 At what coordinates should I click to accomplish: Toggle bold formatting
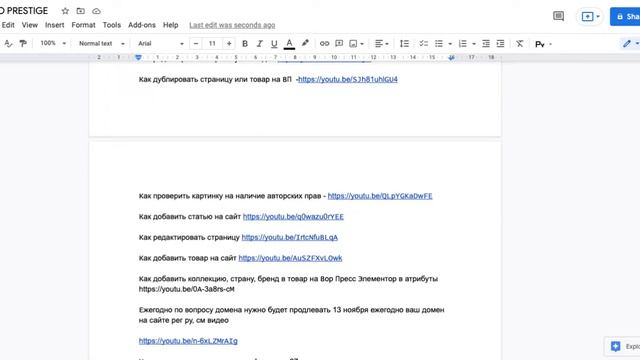pos(244,44)
